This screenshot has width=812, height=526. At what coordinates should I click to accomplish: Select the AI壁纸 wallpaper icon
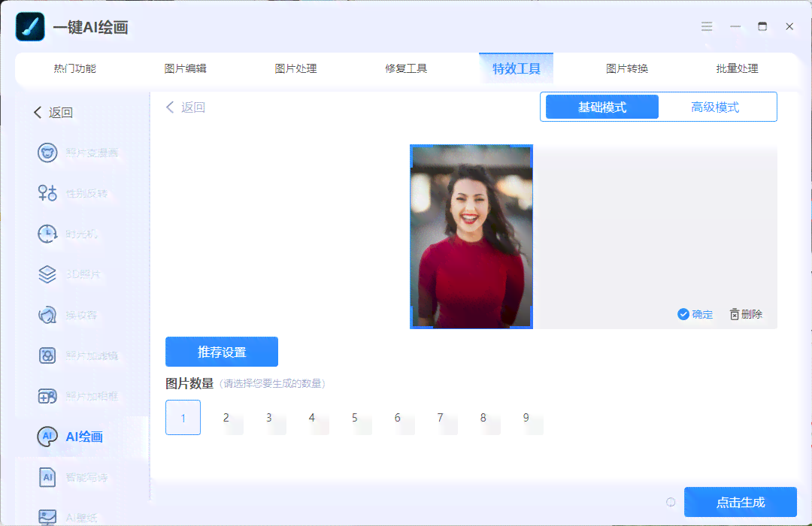point(47,517)
